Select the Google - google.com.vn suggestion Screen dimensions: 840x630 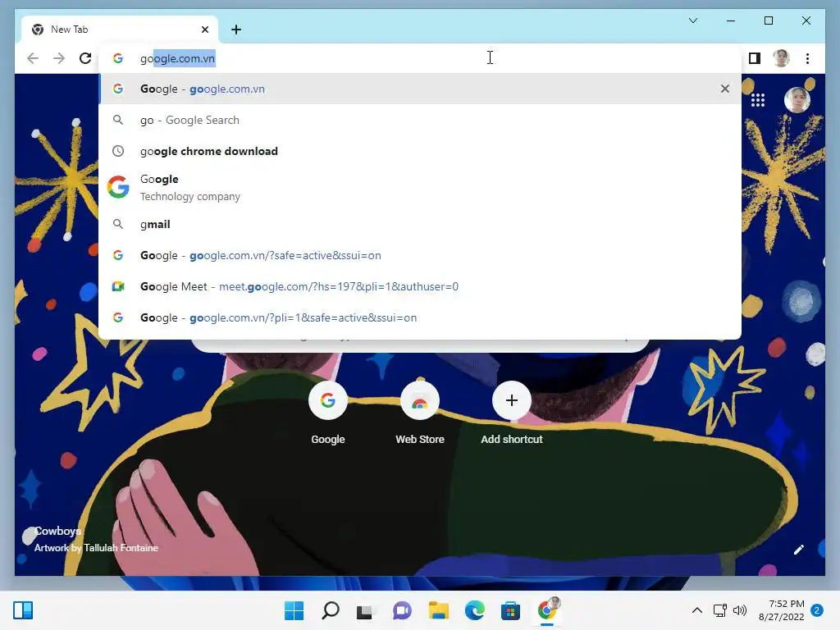pos(420,89)
